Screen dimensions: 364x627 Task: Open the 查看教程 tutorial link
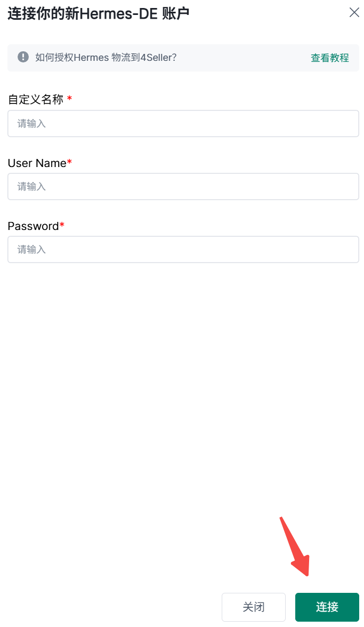[329, 58]
